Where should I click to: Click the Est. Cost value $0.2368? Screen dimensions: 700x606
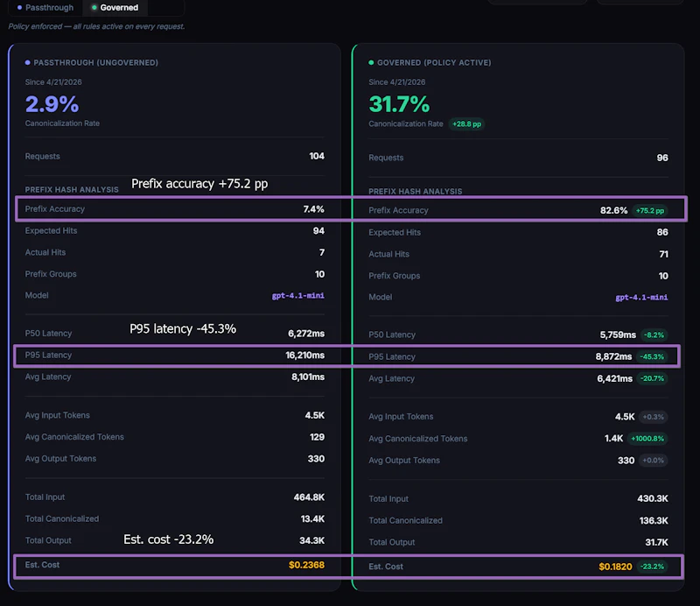pyautogui.click(x=307, y=565)
